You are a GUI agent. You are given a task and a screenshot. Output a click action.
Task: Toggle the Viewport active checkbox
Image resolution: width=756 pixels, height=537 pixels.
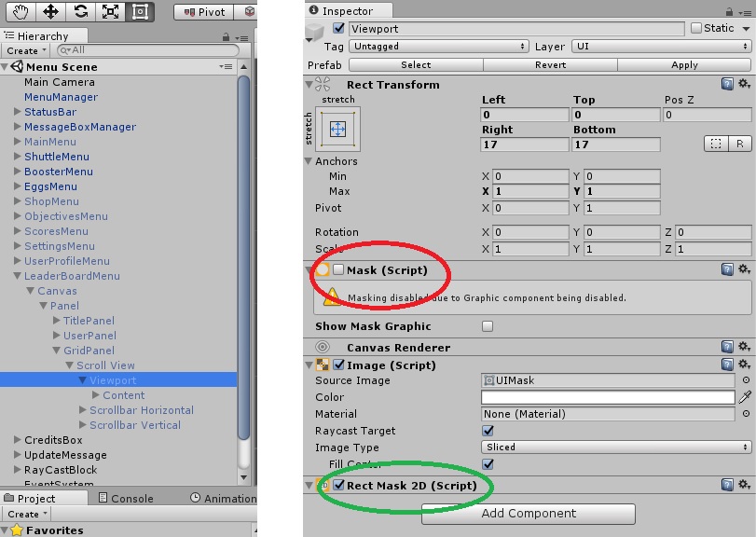click(x=339, y=28)
